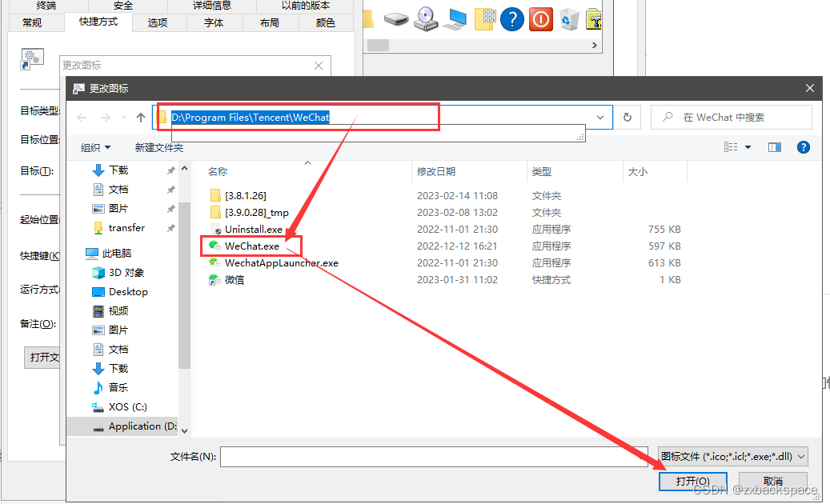
Task: Click the 文件名(N) input field
Action: point(434,457)
